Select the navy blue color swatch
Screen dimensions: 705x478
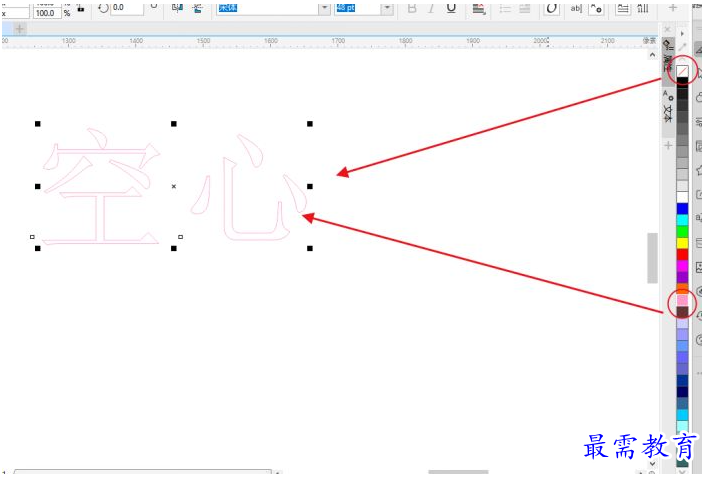[x=683, y=392]
